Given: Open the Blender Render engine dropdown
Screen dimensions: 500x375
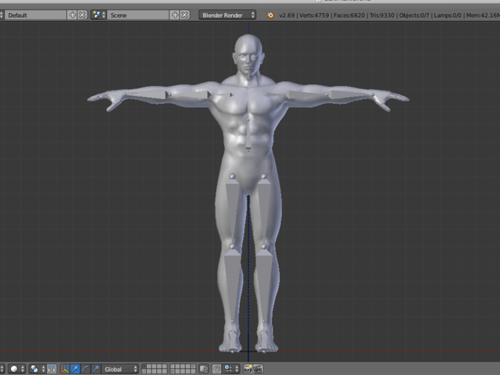Looking at the screenshot, I should point(227,15).
